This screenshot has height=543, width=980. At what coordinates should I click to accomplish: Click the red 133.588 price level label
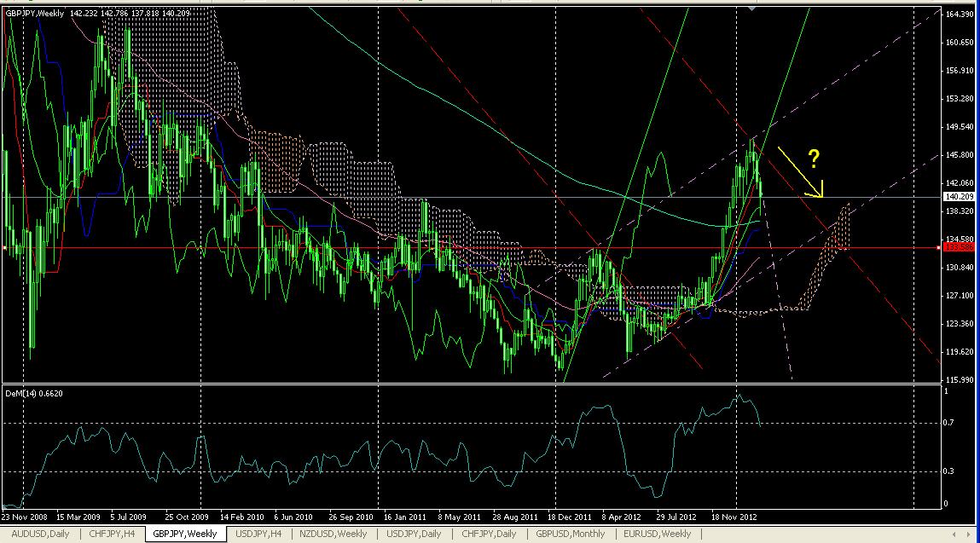960,247
